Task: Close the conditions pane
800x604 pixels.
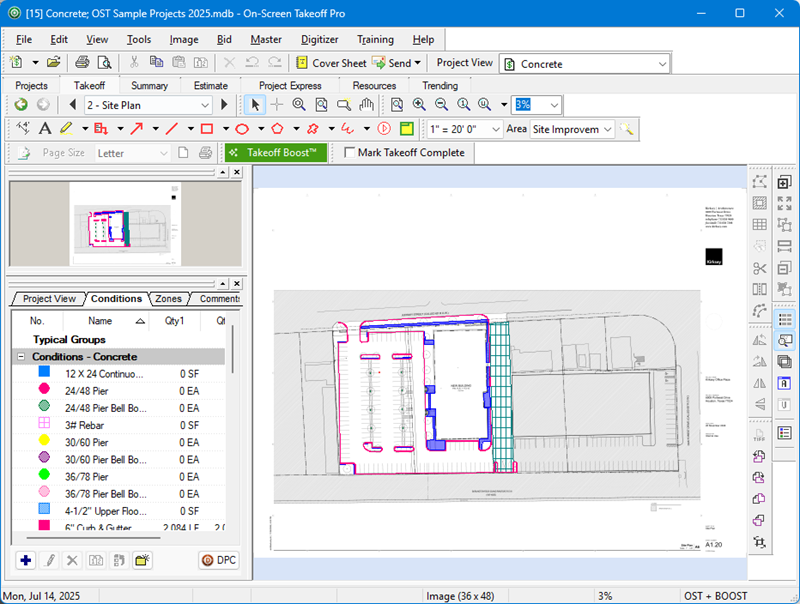Action: [x=237, y=283]
